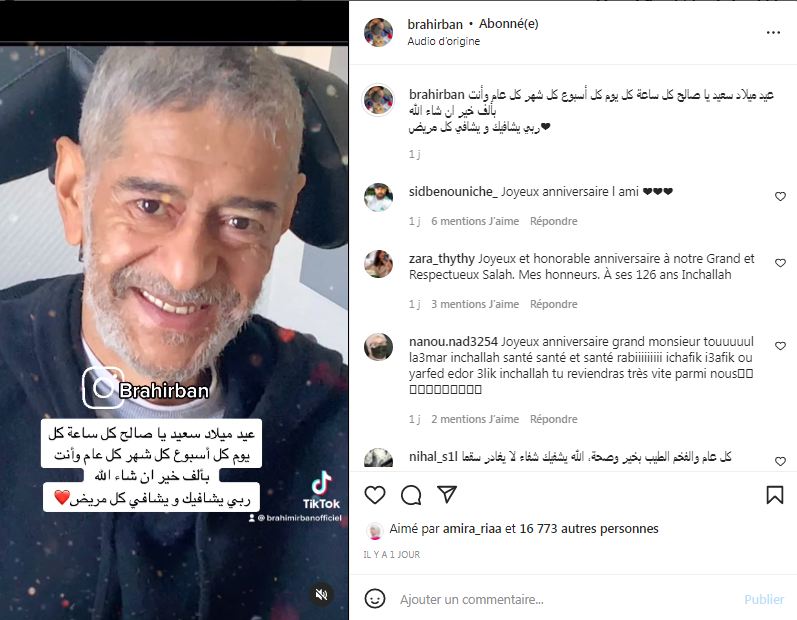Like nihal_s1l's comment heart

tap(780, 461)
